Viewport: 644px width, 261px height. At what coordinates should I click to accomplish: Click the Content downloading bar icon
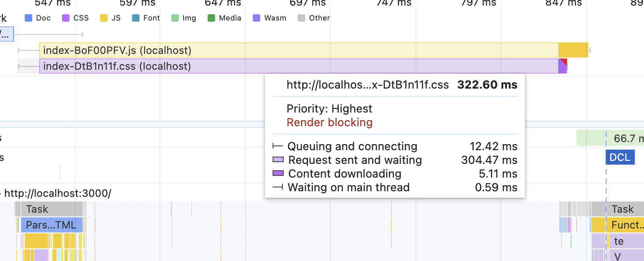(x=279, y=174)
